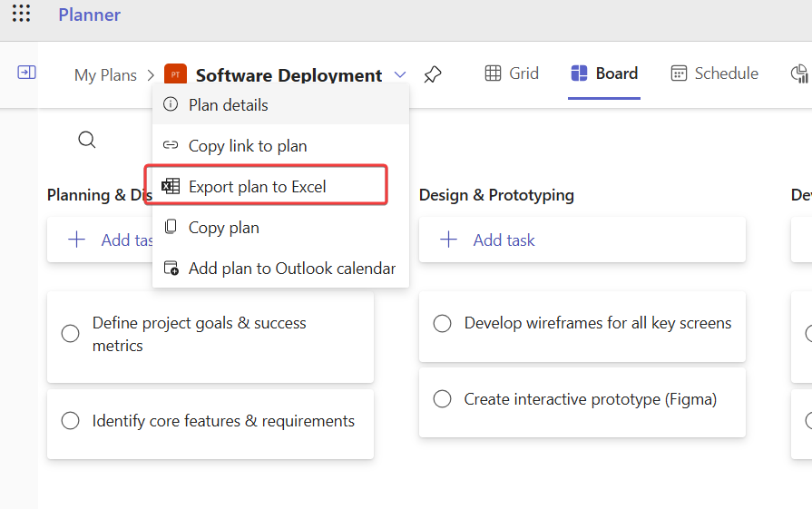
Task: Choose Copy plan from the menu
Action: (x=224, y=228)
